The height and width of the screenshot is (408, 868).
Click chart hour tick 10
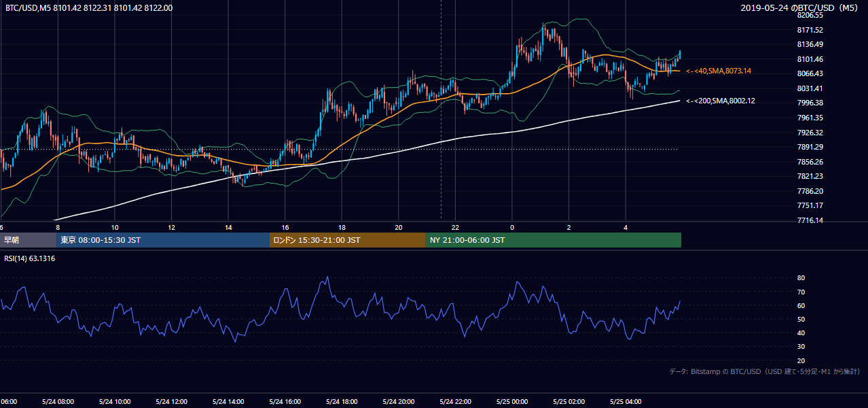(x=115, y=228)
